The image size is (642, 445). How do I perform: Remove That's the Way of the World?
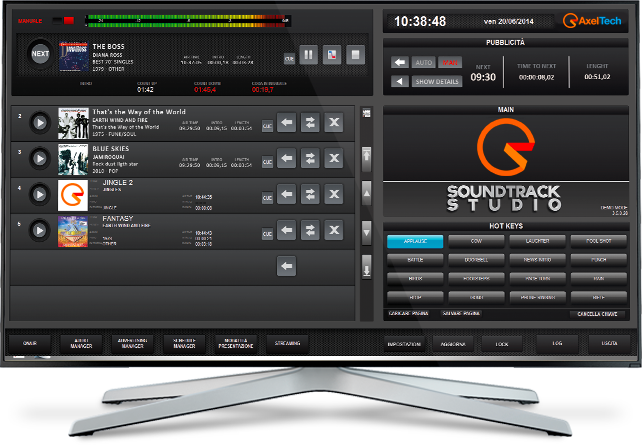(334, 122)
